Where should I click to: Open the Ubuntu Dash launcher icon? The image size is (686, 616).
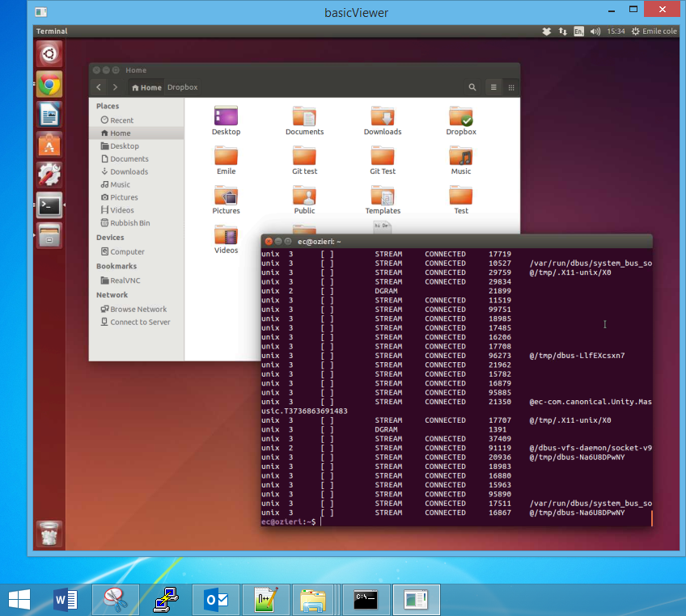point(49,54)
